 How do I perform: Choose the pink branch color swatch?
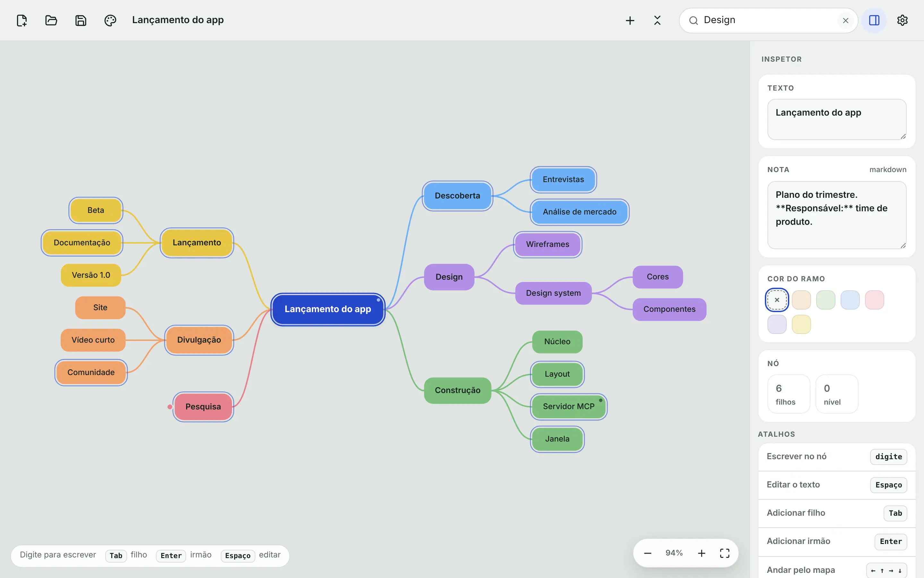[874, 300]
